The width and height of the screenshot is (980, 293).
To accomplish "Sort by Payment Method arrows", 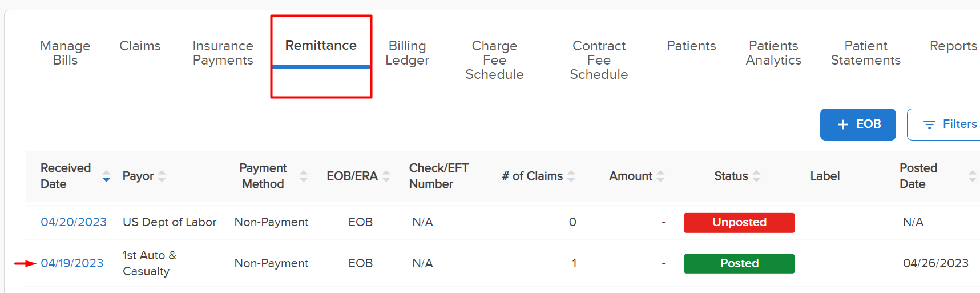I will [304, 176].
